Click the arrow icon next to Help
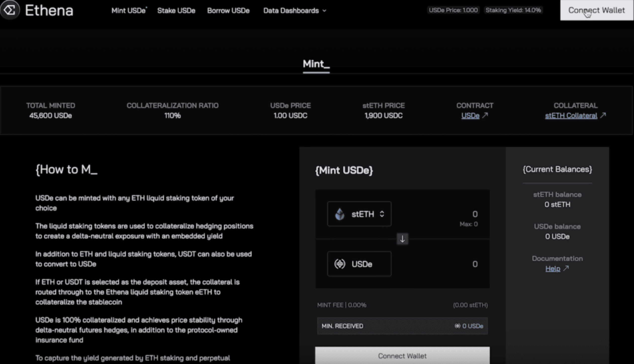 [566, 268]
